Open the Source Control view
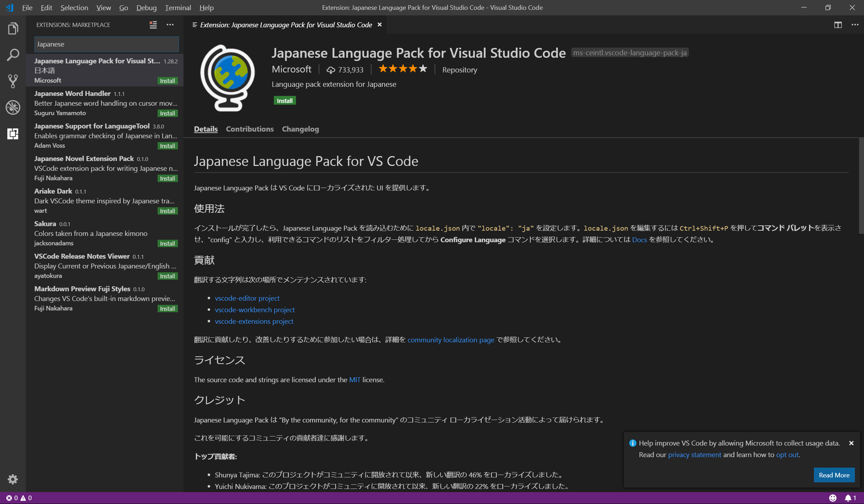 pyautogui.click(x=13, y=81)
